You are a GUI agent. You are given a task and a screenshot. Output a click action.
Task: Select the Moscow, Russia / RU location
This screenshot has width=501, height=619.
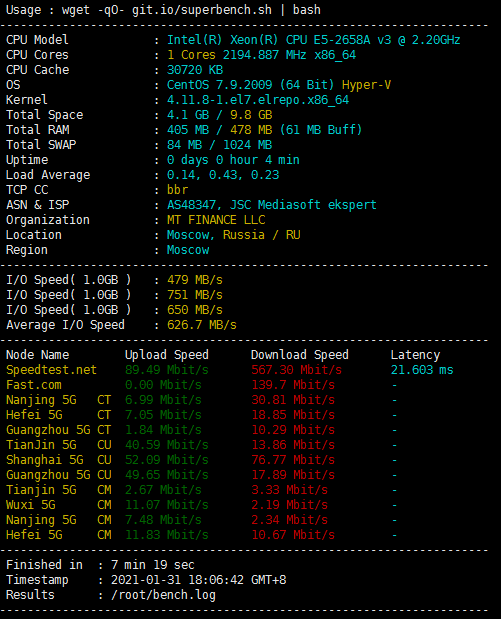point(233,235)
